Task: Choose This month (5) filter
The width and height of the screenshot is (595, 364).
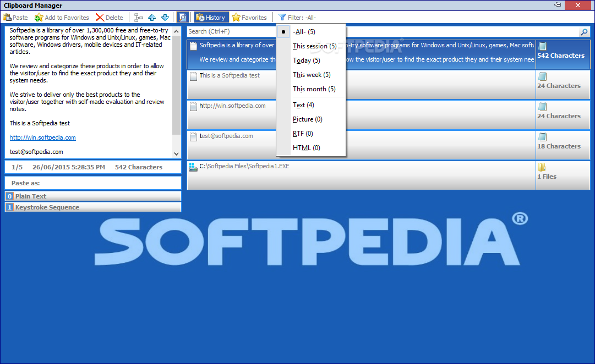Action: (x=311, y=89)
